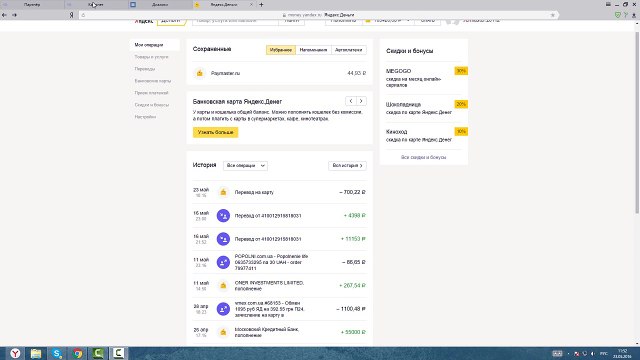
Task: Select the Автоплатежи saved tab
Action: [349, 50]
